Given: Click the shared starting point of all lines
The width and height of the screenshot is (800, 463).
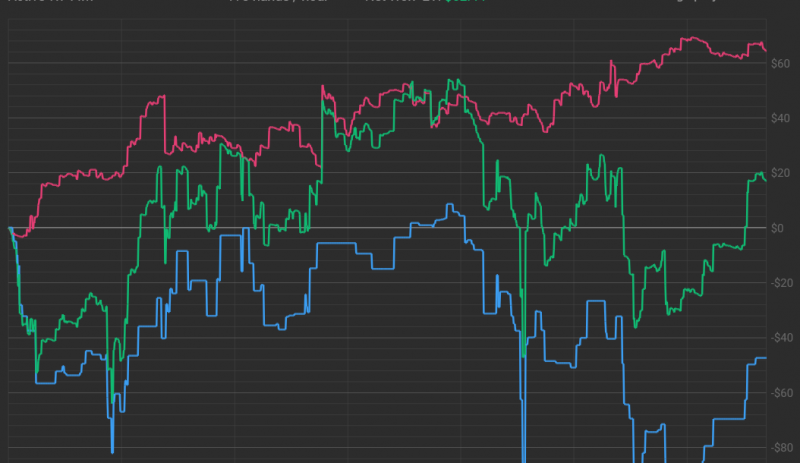Looking at the screenshot, I should 9,228.
